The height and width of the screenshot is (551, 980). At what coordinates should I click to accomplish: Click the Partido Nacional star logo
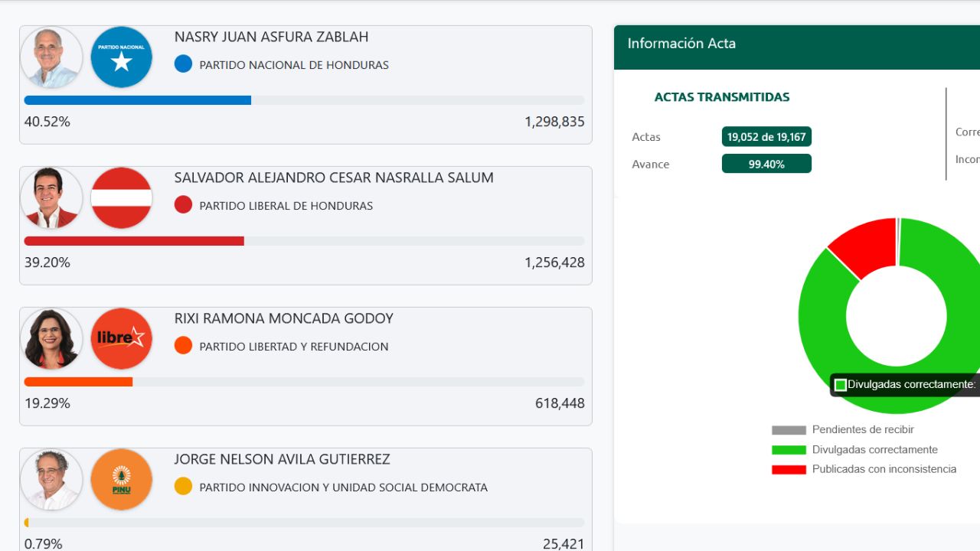[120, 57]
